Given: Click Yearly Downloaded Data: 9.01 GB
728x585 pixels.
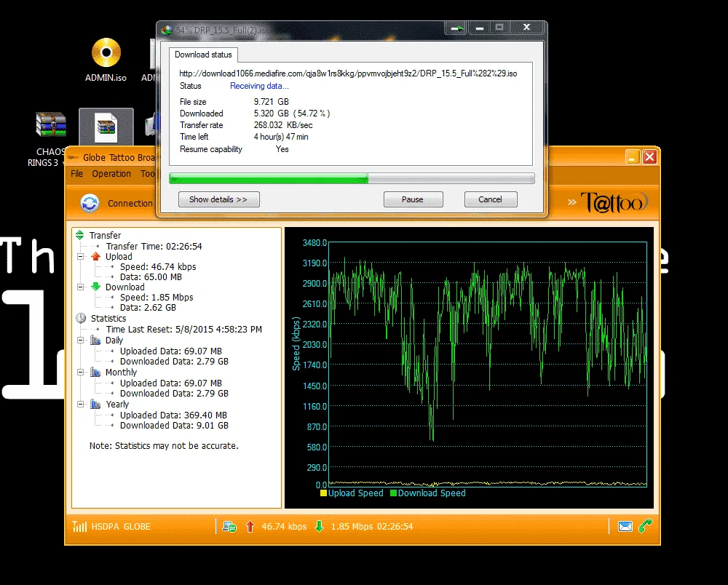Looking at the screenshot, I should 174,426.
